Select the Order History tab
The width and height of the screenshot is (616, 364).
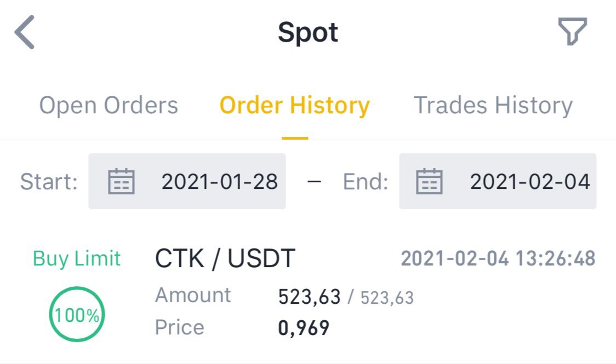(295, 105)
